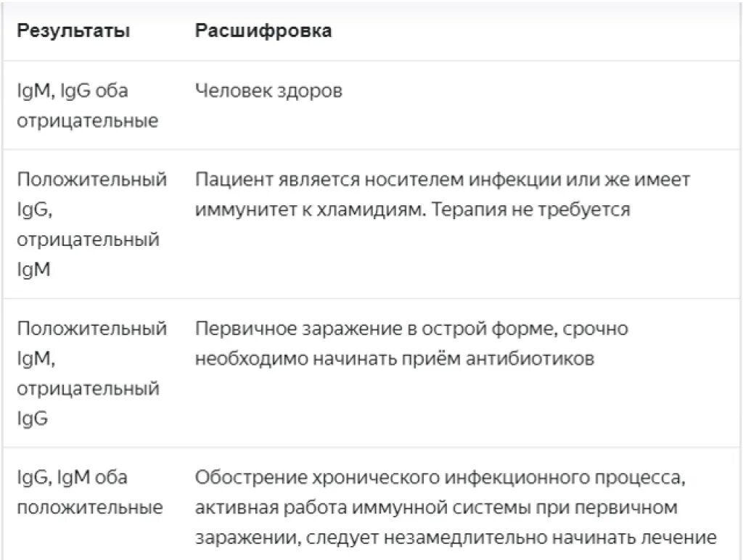Select the "IgM, IgG оба отрицательные" cell
This screenshot has width=743, height=560.
87,106
